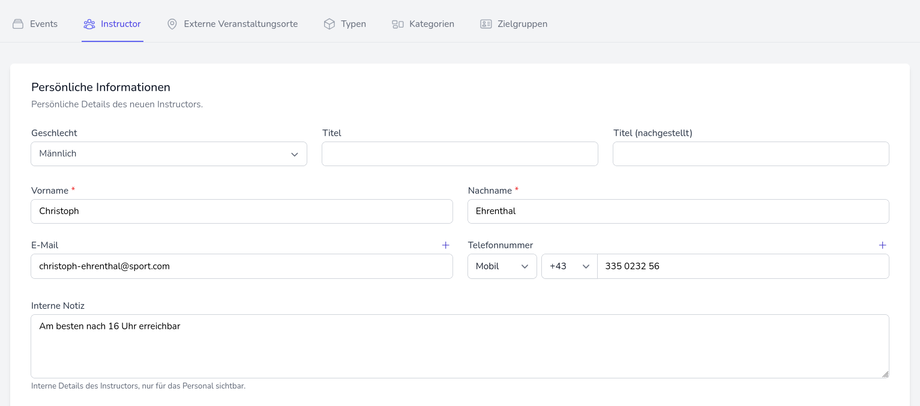920x406 pixels.
Task: Grab the Interne Notiz resize handle
Action: [x=884, y=373]
